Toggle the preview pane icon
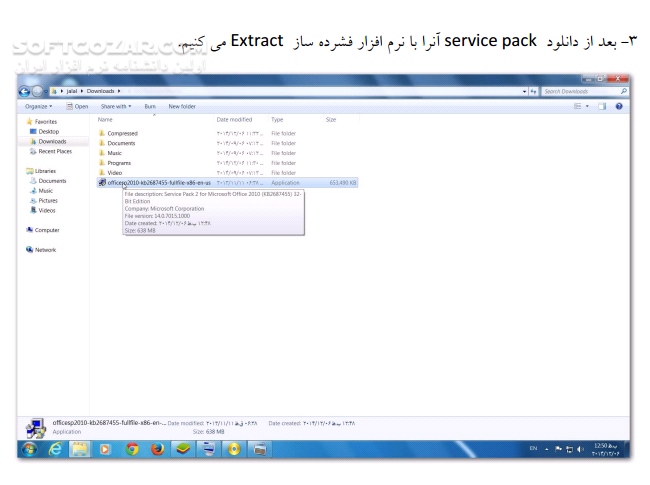Screen dimensions: 650x485 [x=602, y=107]
